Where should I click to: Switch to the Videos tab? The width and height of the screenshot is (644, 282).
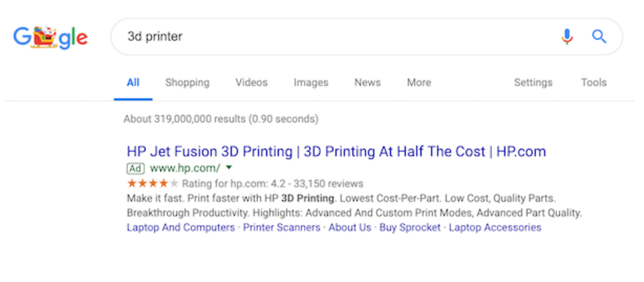click(251, 82)
